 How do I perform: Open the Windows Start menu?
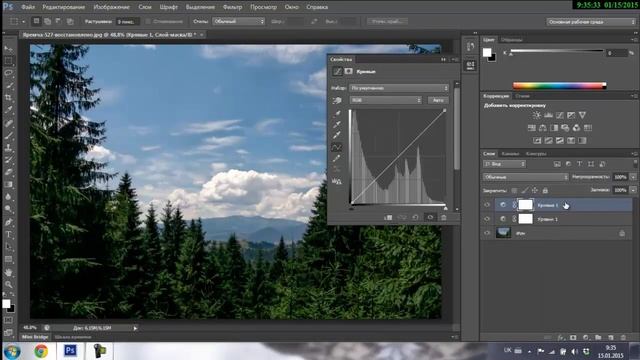coord(11,351)
